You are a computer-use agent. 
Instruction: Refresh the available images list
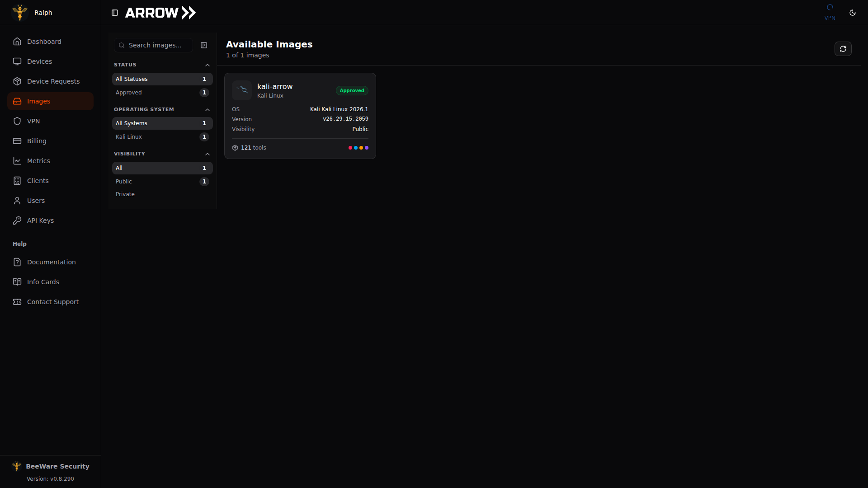coord(843,49)
